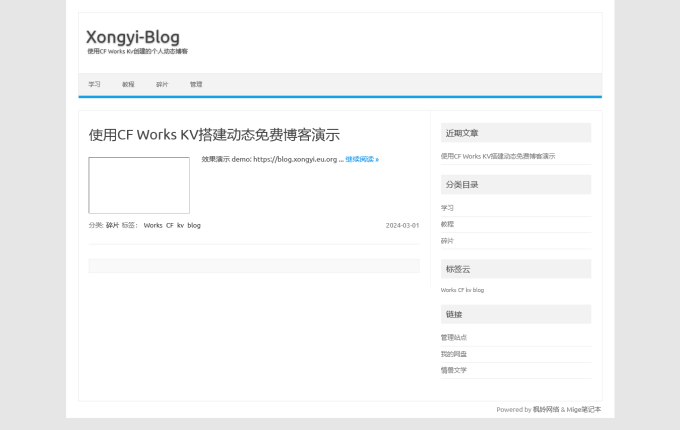Click the 继续阅读 » read more link
The width and height of the screenshot is (680, 430).
point(362,159)
